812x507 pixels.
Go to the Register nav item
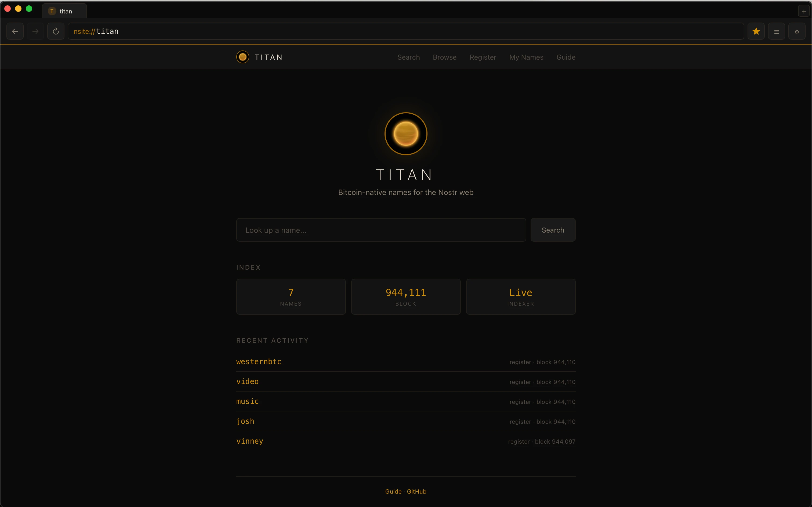pyautogui.click(x=483, y=57)
